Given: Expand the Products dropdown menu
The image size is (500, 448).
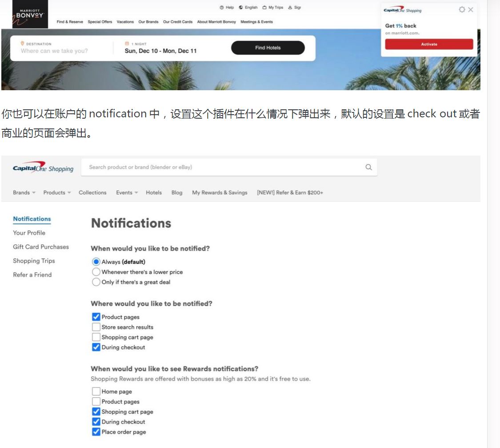Looking at the screenshot, I should tap(57, 192).
